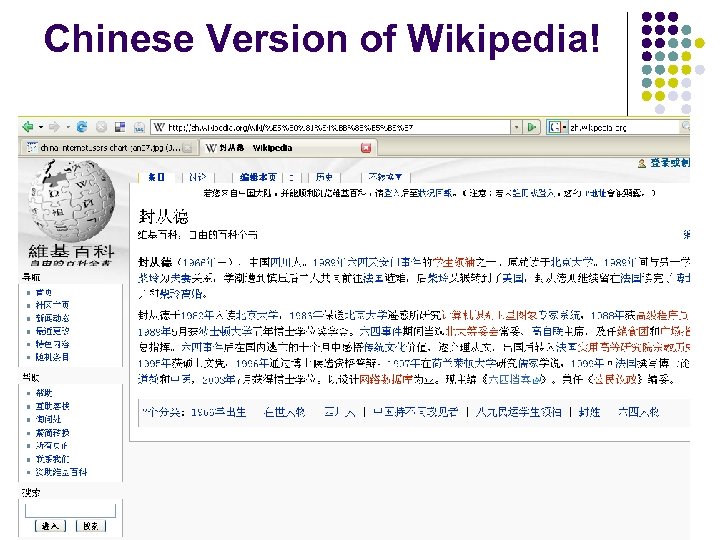
Task: Open 帮助 help sidebar link
Action: point(44,393)
